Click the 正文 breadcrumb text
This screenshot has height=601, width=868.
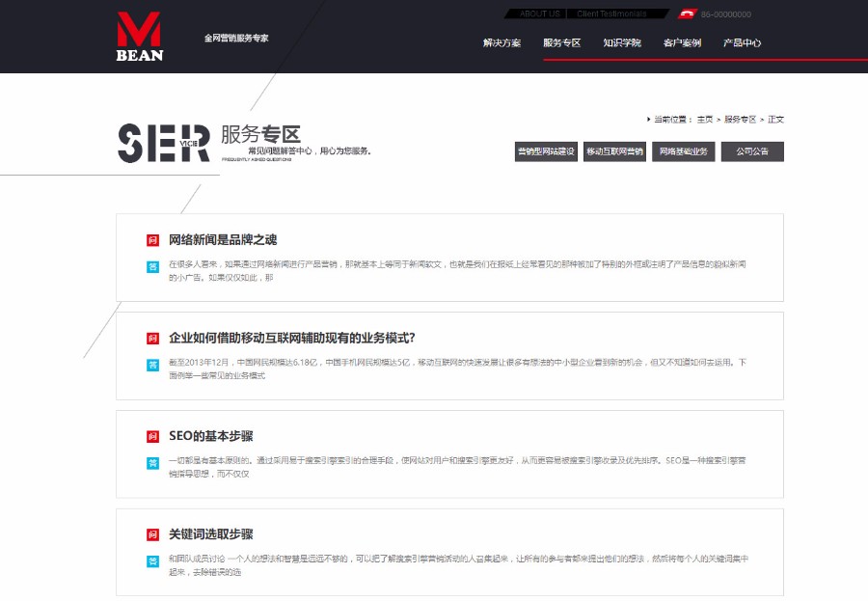click(x=775, y=119)
